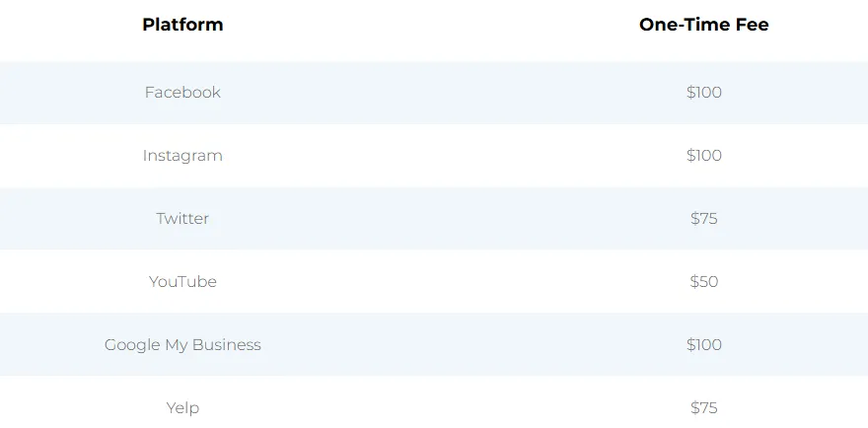
Task: Click the $100 fee for Facebook
Action: (x=703, y=92)
